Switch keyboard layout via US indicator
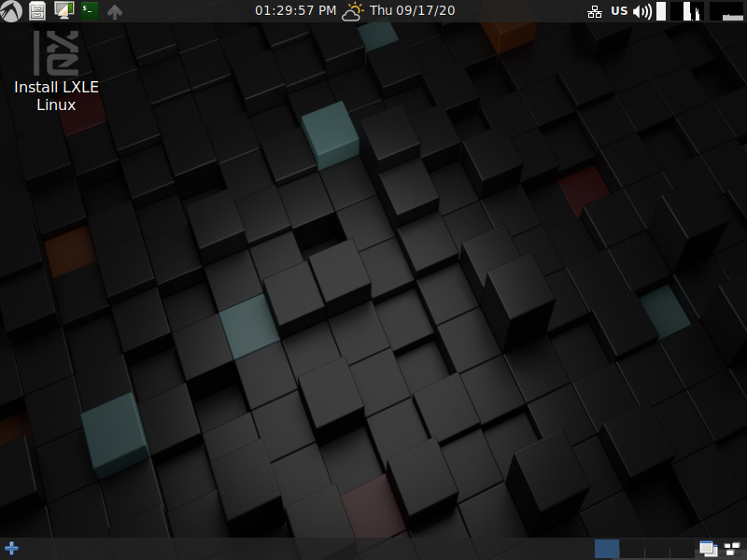This screenshot has height=560, width=747. tap(619, 11)
